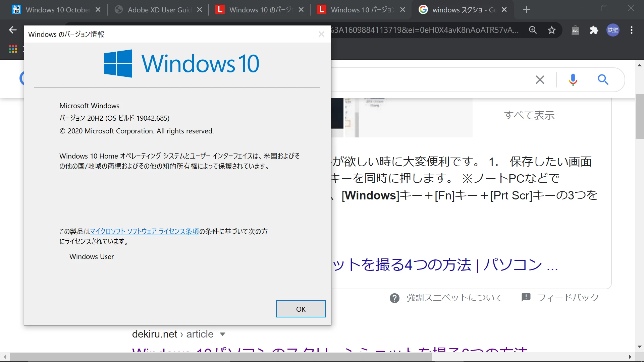Viewport: 644px width, 362px height.
Task: Click the フィードバック link
Action: click(x=568, y=298)
